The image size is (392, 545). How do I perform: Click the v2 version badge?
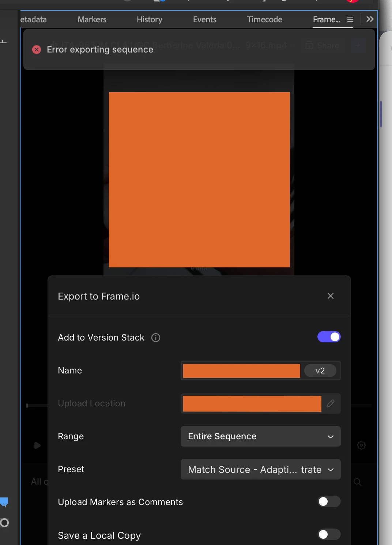click(x=320, y=371)
